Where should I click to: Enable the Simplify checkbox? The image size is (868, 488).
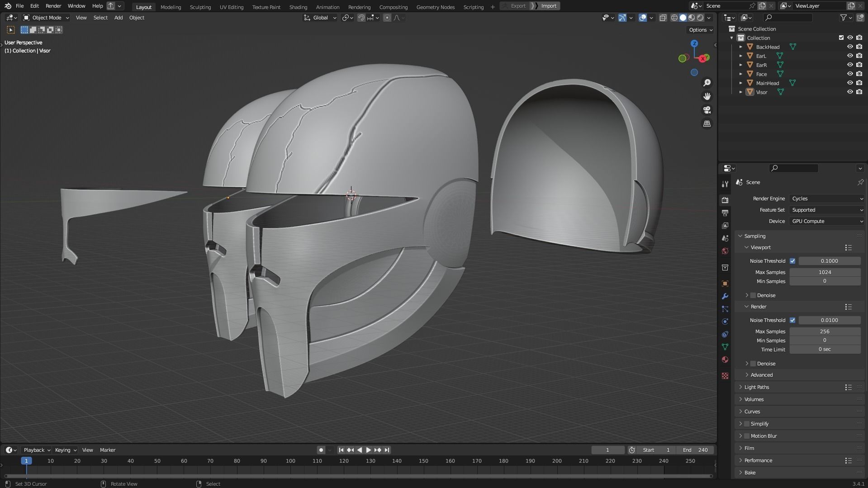747,424
